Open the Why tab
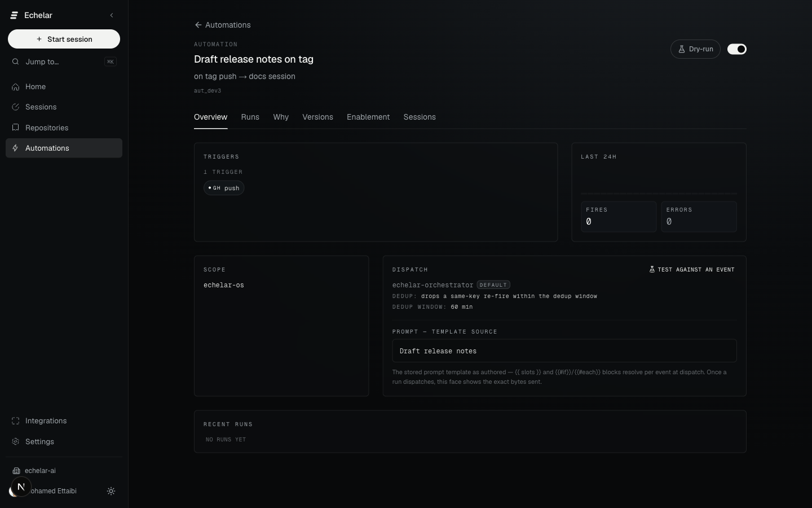812x508 pixels. 281,117
